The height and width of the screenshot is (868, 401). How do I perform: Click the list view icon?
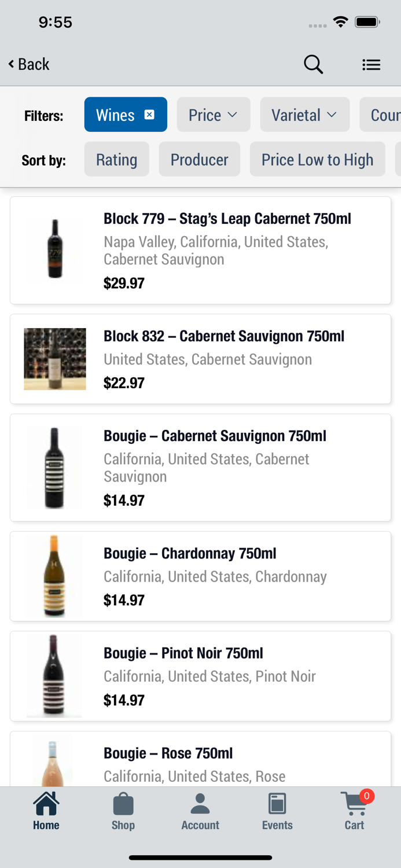(371, 64)
